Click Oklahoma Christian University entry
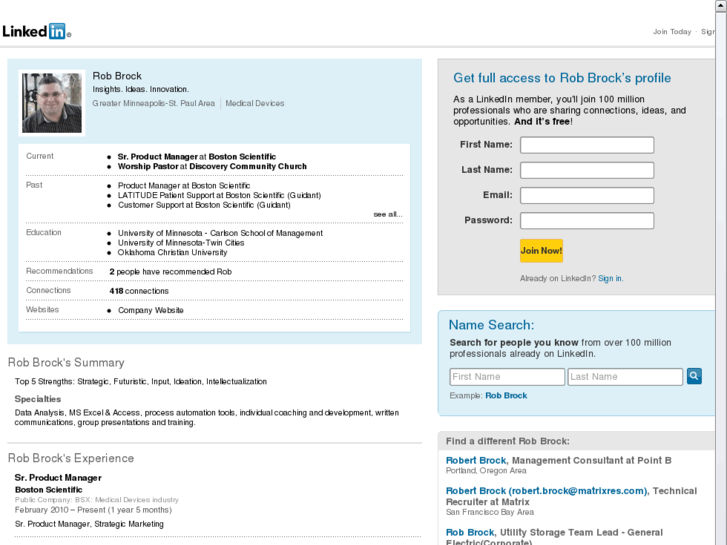 click(172, 252)
